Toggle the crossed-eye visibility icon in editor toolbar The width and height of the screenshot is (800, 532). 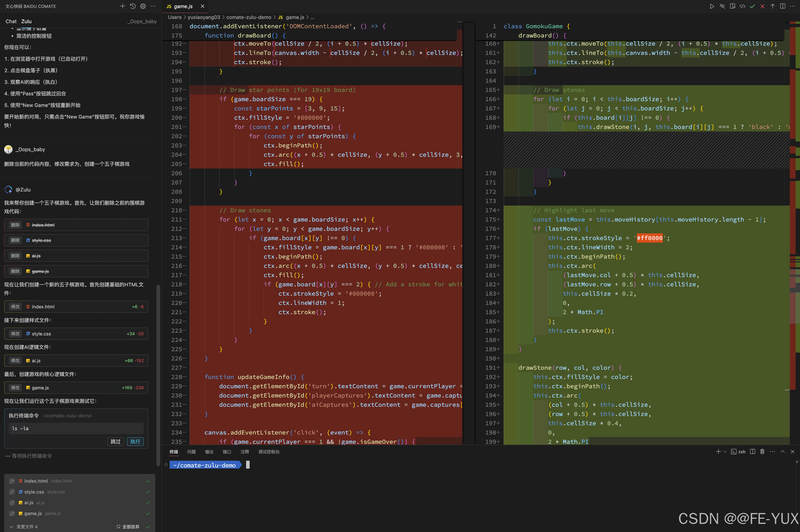click(722, 6)
